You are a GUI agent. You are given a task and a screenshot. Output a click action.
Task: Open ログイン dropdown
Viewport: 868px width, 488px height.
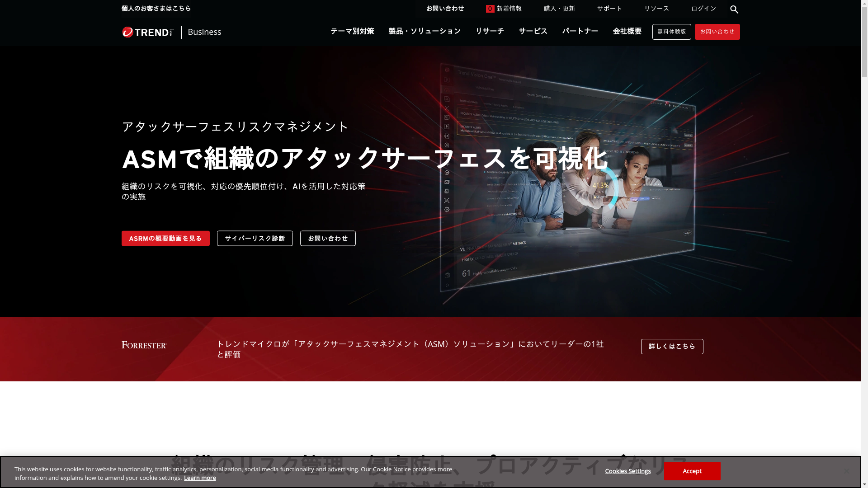click(x=703, y=9)
